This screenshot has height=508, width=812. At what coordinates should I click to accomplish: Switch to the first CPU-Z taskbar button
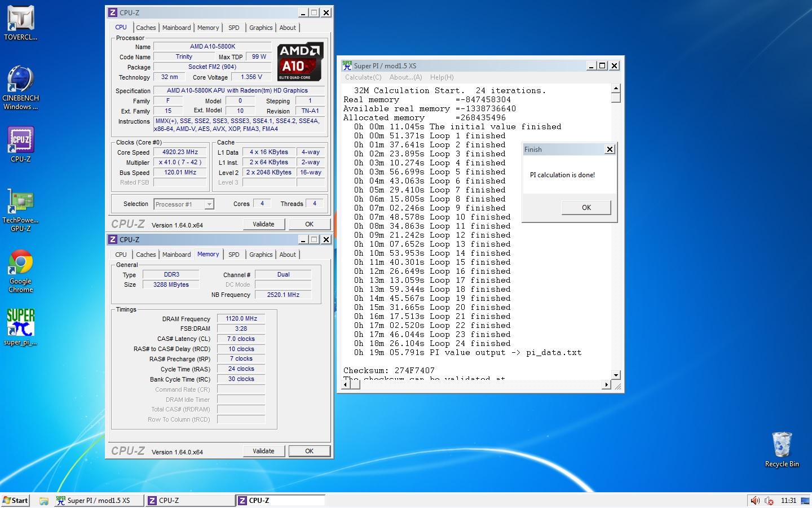(189, 501)
